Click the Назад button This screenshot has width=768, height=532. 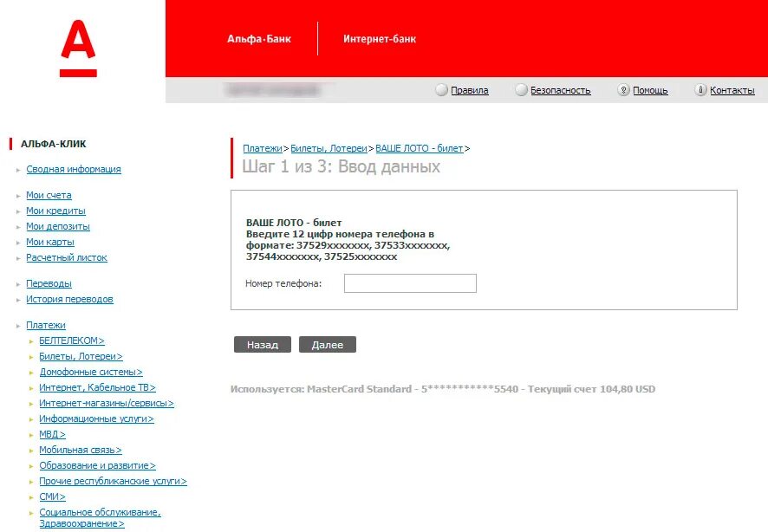(263, 345)
